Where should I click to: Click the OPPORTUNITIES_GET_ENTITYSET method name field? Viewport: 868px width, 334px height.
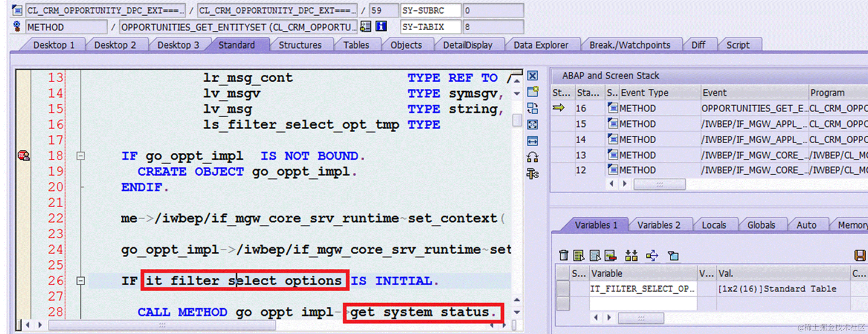coord(239,27)
